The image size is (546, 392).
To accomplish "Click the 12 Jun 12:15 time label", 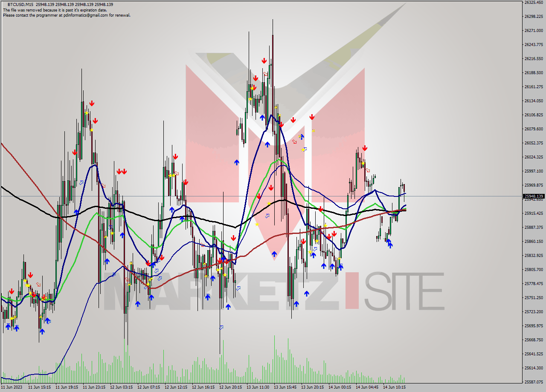I will 176,388.
